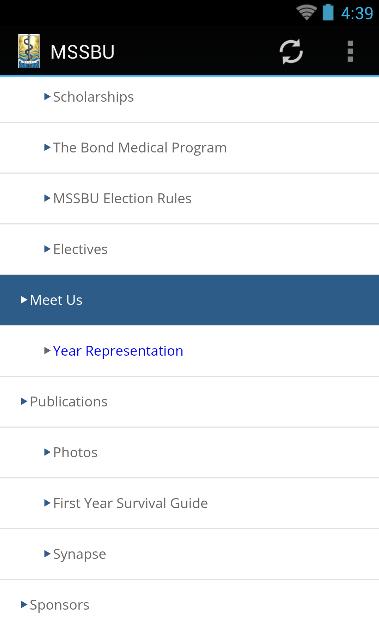
Task: Open the Electives list item
Action: 190,249
